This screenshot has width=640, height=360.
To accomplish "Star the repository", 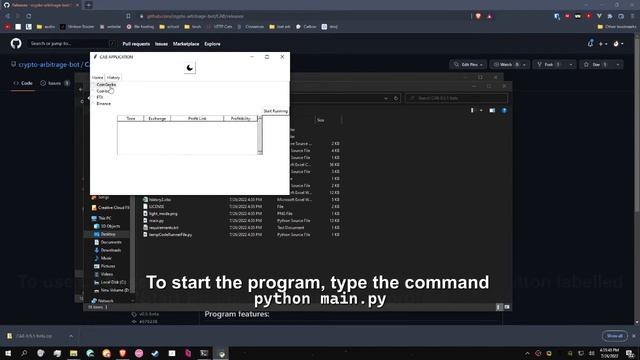I will pyautogui.click(x=597, y=64).
